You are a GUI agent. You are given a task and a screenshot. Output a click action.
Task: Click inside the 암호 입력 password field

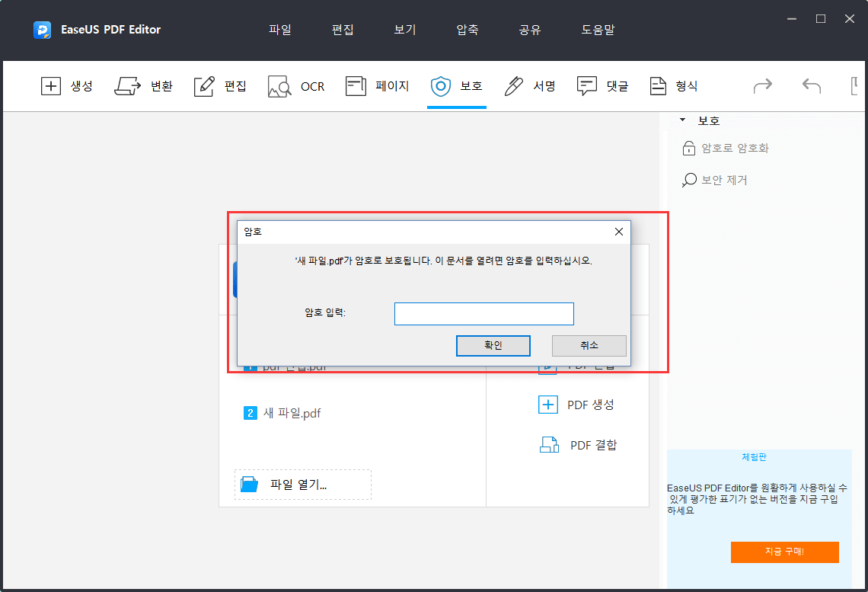pos(483,313)
